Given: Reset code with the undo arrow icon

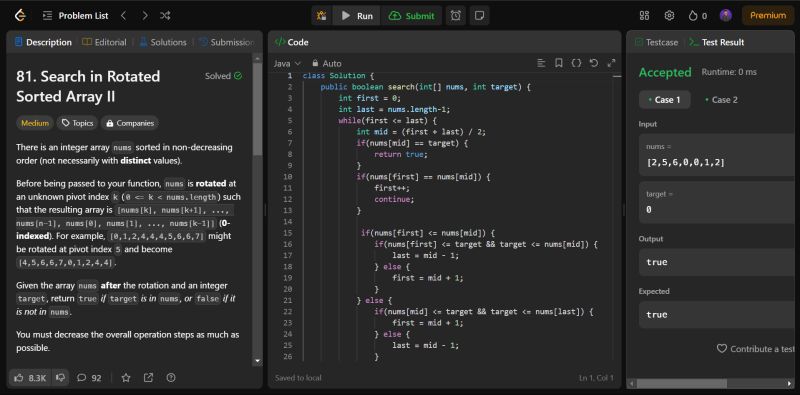Looking at the screenshot, I should point(593,63).
